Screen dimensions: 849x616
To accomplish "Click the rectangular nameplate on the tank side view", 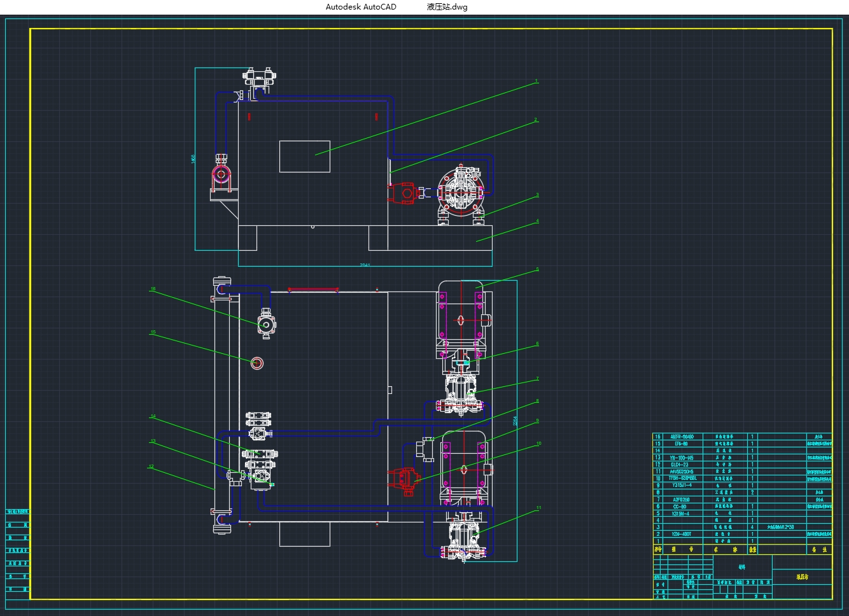I will [x=304, y=157].
